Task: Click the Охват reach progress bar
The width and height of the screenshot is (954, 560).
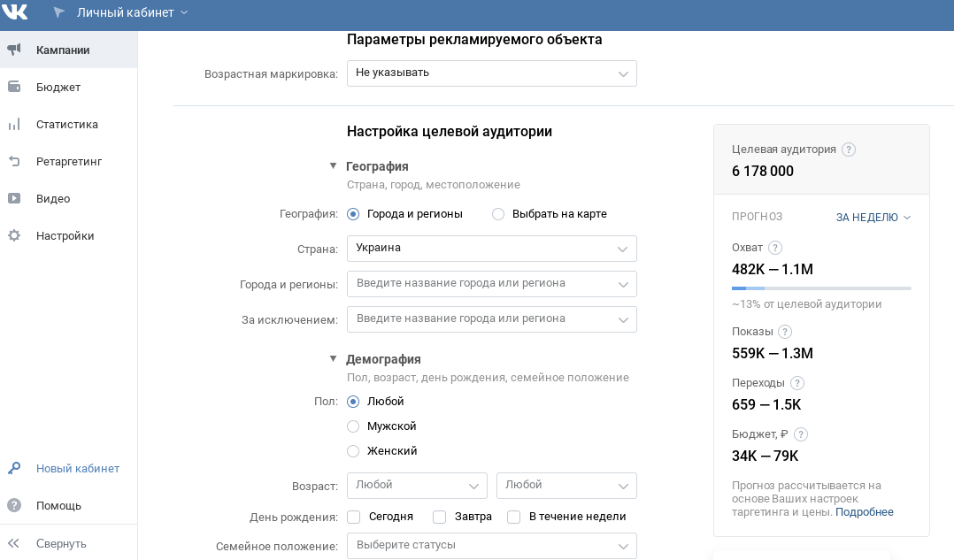Action: tap(820, 288)
